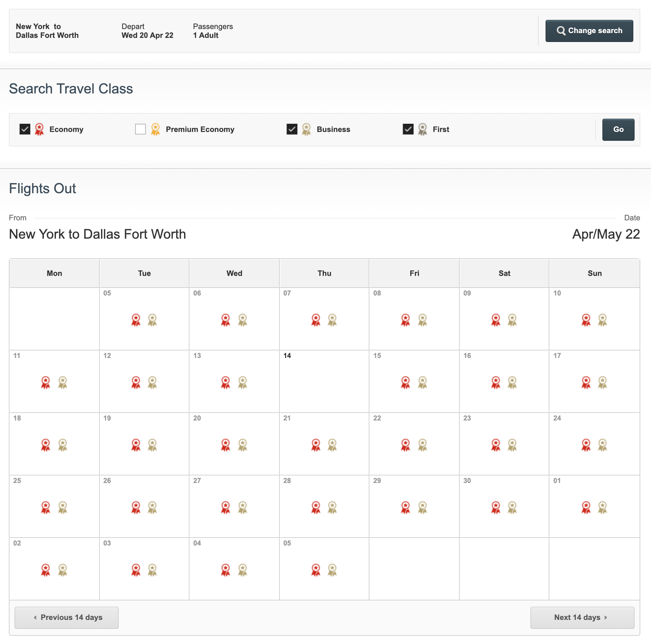This screenshot has height=644, width=651.
Task: Select economy ribbon icon on Tuesday 05
Action: point(136,320)
